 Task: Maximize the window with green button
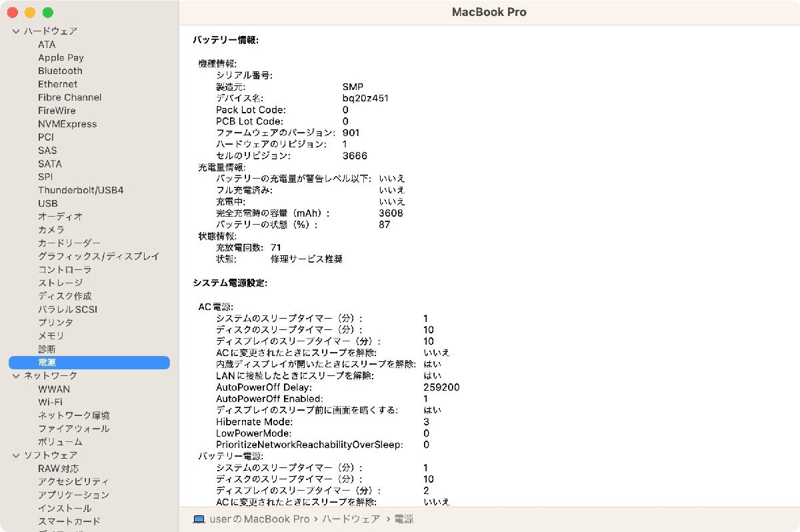pos(48,13)
